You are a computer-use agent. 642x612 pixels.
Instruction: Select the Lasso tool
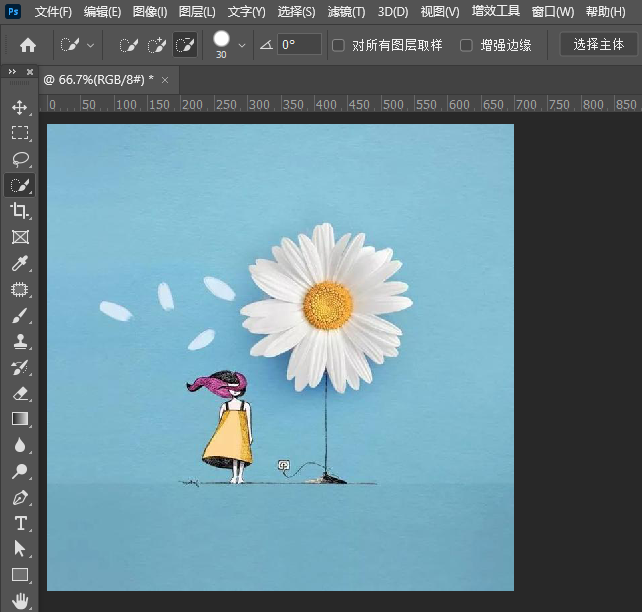[19, 159]
